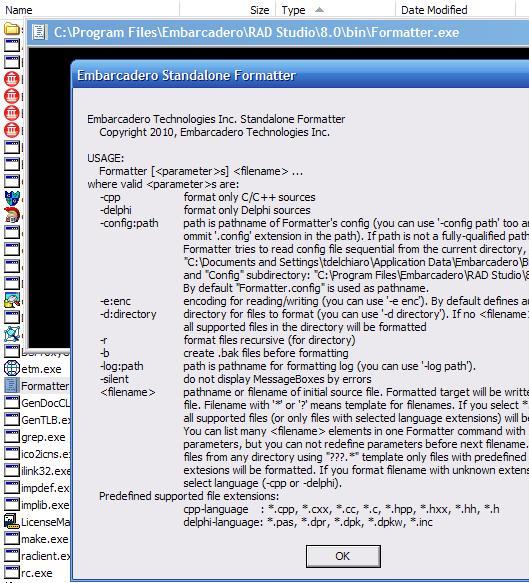Select the impdef.exe file icon
The width and height of the screenshot is (529, 583).
[x=12, y=487]
